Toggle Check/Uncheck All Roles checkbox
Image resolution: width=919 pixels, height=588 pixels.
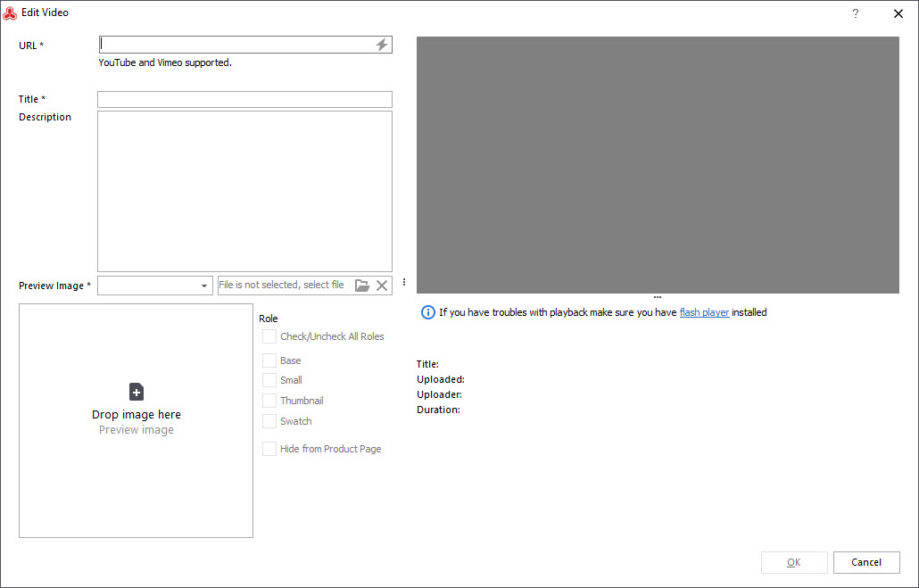click(x=269, y=336)
